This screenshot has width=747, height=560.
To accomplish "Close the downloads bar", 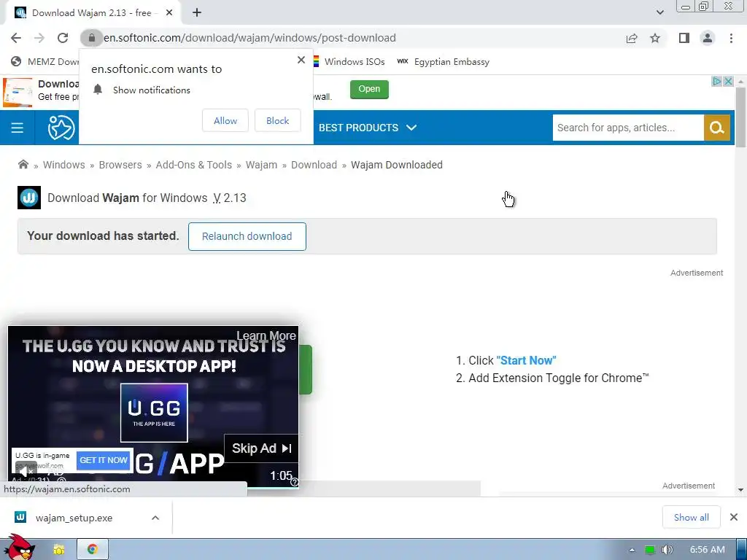I will coord(734,517).
